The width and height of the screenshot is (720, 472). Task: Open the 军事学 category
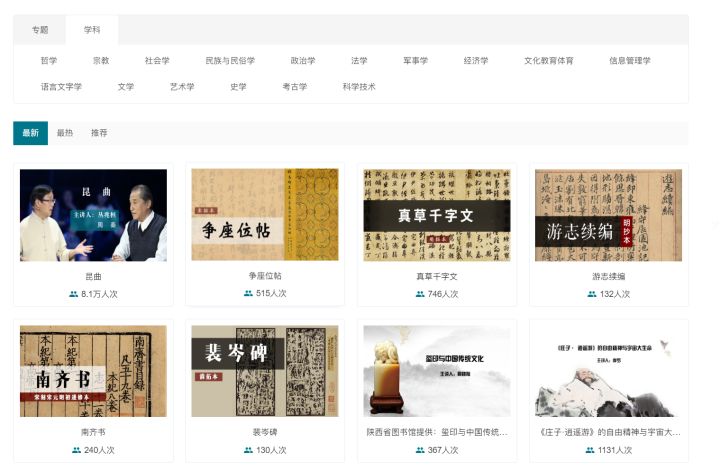tap(416, 61)
